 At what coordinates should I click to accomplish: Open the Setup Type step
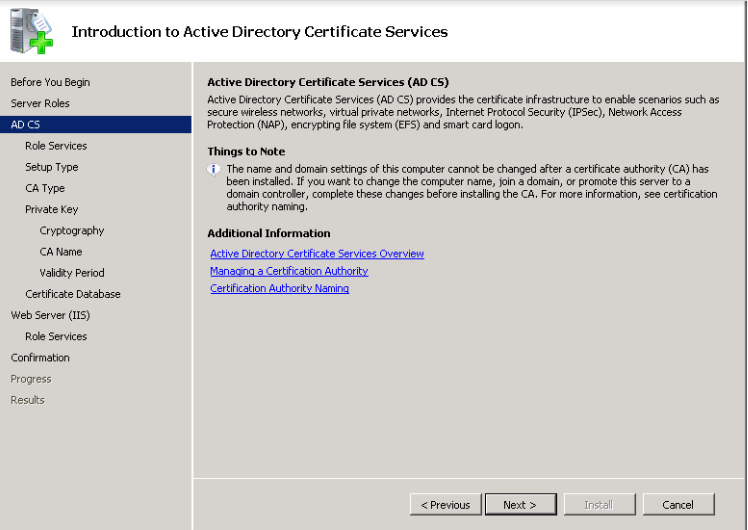click(52, 167)
